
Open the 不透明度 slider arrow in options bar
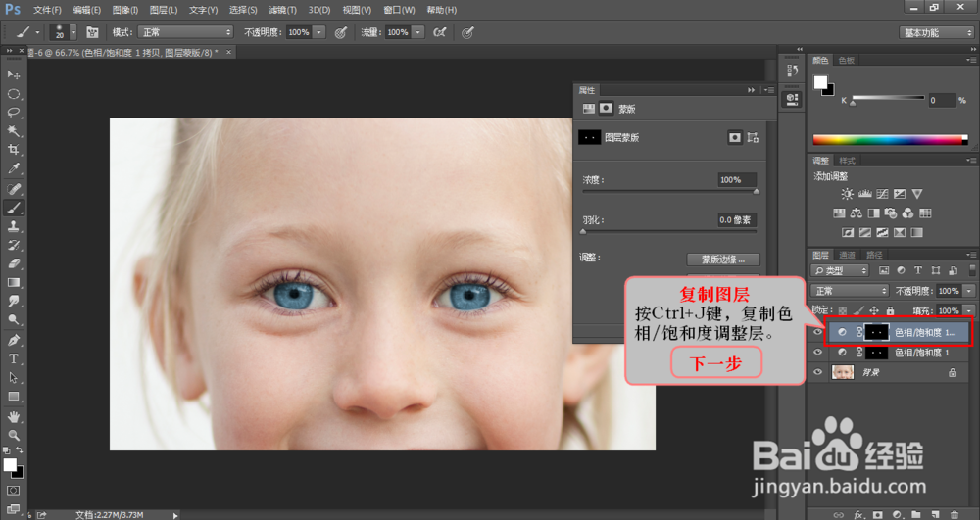point(318,32)
